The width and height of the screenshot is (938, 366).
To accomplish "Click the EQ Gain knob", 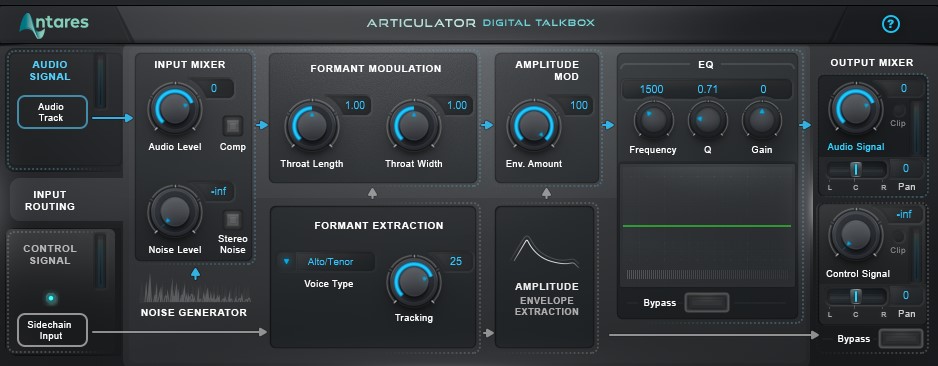I will click(x=762, y=120).
